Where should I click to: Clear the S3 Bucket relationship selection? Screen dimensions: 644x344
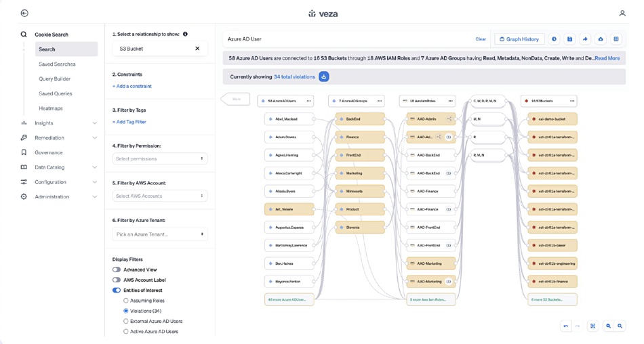pyautogui.click(x=197, y=49)
